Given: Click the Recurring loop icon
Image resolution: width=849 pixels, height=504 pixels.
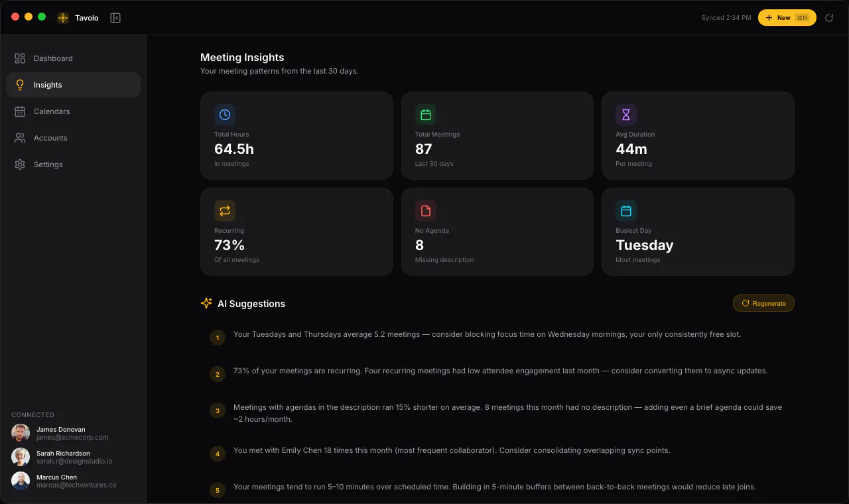Looking at the screenshot, I should 225,211.
